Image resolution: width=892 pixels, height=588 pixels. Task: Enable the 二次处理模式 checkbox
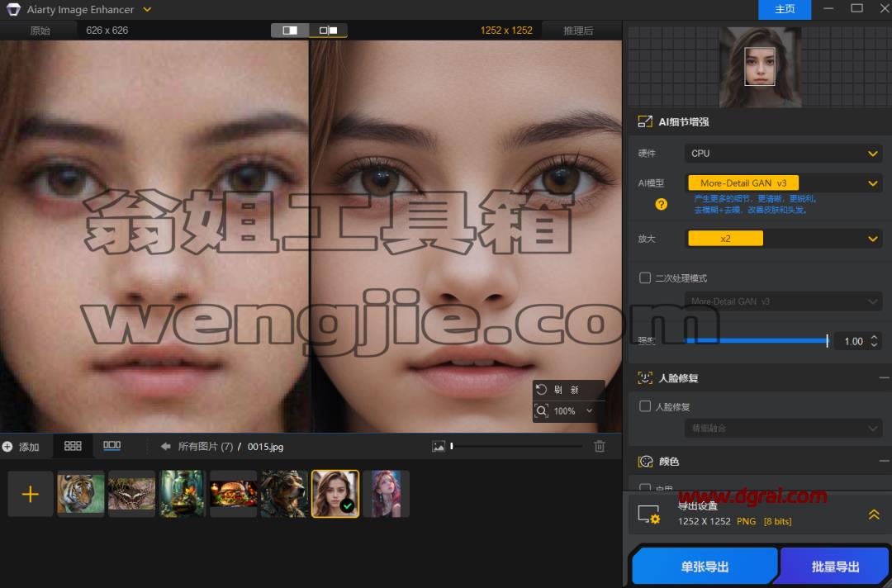click(645, 277)
